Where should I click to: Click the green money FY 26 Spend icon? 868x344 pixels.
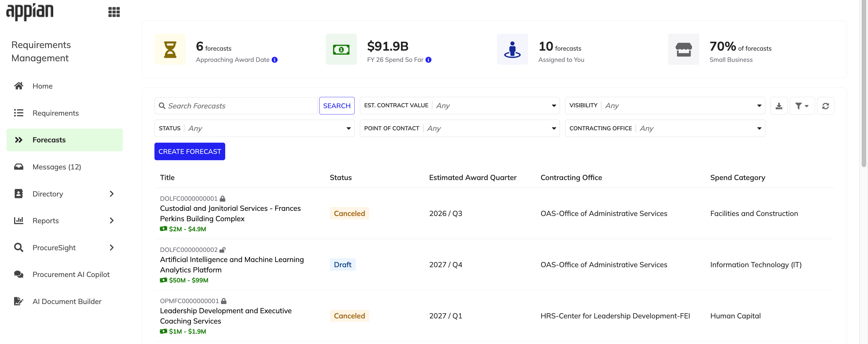(341, 49)
